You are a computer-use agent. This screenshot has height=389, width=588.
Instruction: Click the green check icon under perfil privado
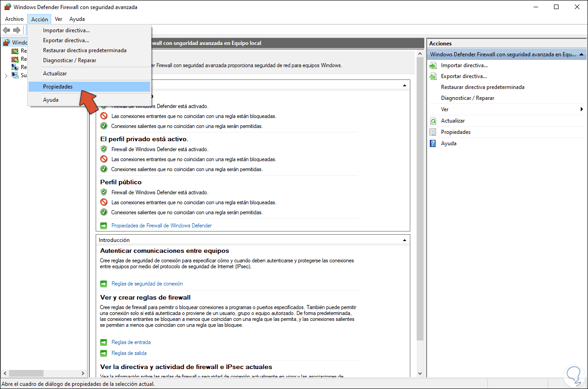pos(103,169)
